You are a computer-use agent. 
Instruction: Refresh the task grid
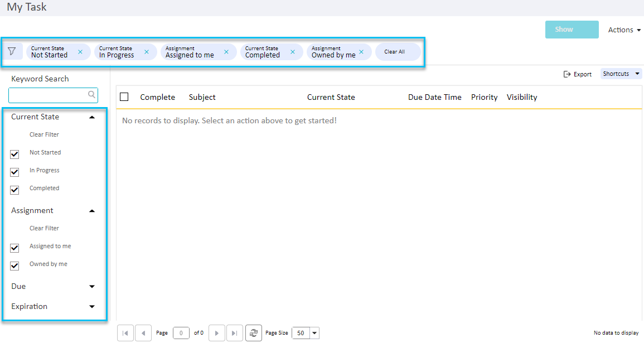[x=254, y=332]
